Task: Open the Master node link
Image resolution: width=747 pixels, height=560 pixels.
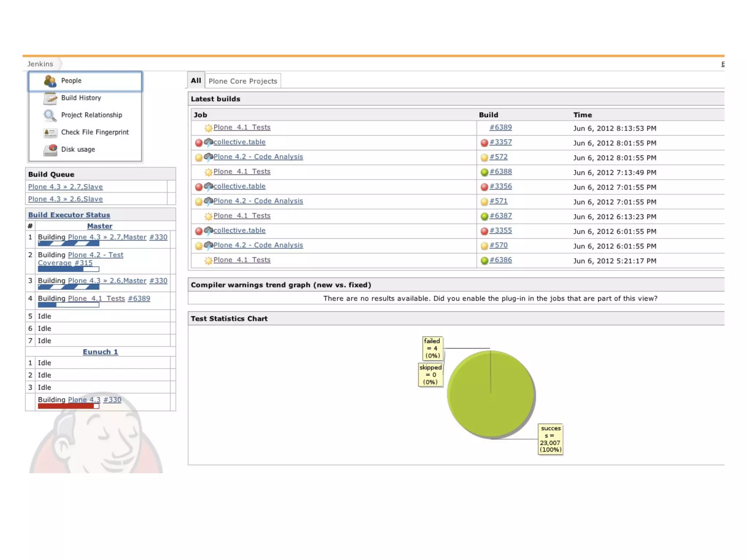Action: click(100, 226)
